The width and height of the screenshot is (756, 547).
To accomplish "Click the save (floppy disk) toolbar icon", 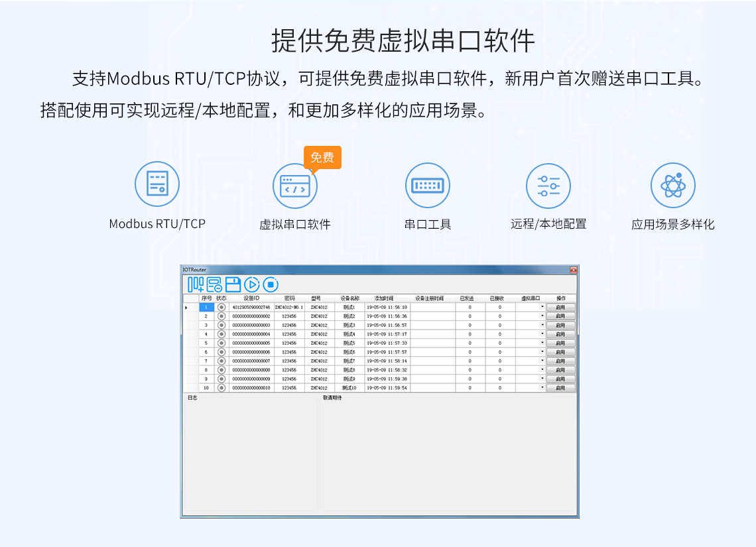I will 233,284.
